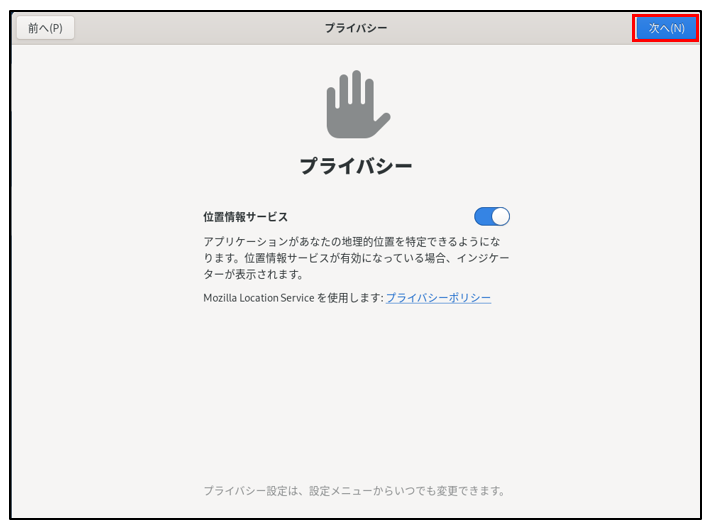The image size is (708, 530).
Task: Click the を使用します text before the policy link
Action: pyautogui.click(x=350, y=298)
